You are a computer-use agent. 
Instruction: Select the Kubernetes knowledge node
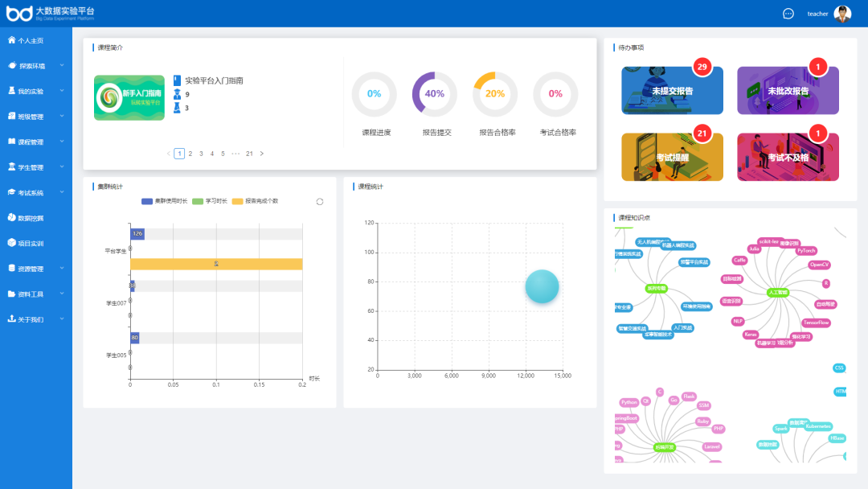(x=818, y=426)
